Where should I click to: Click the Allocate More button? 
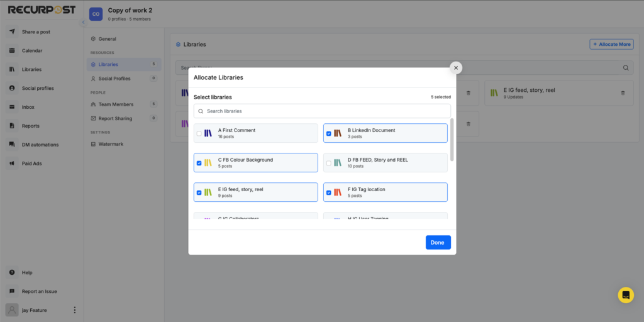611,45
